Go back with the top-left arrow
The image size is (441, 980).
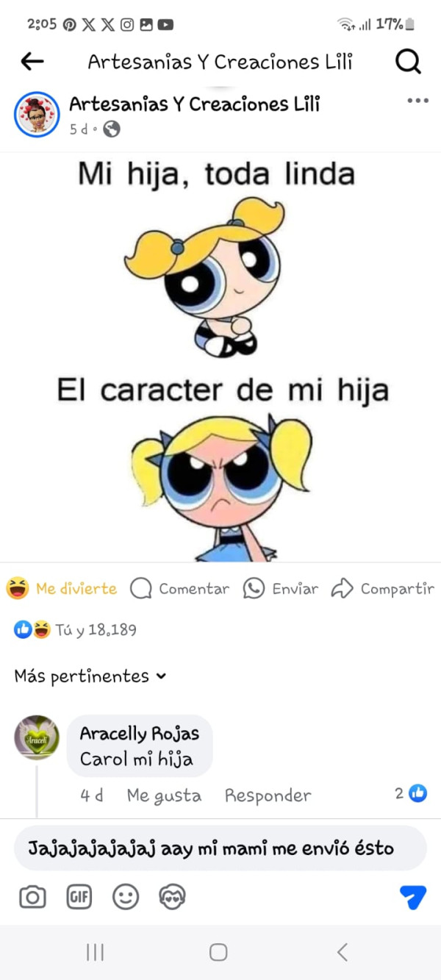32,62
